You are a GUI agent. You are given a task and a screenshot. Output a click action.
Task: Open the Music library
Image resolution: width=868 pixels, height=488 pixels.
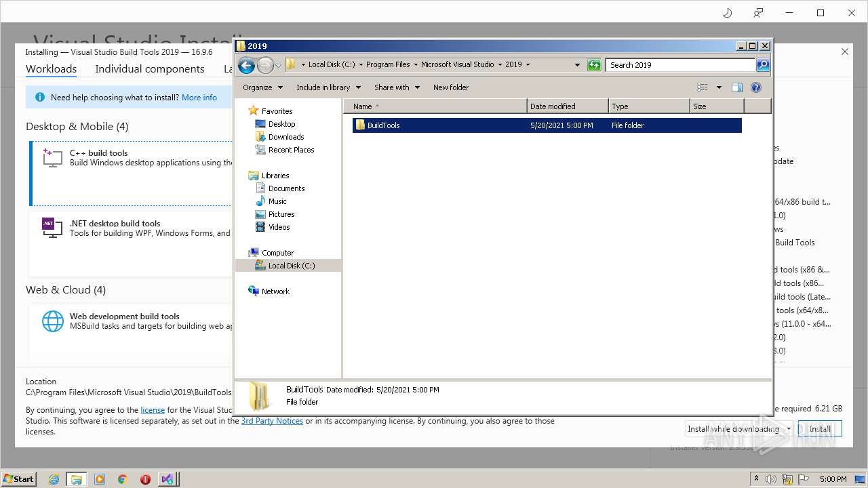click(x=277, y=201)
